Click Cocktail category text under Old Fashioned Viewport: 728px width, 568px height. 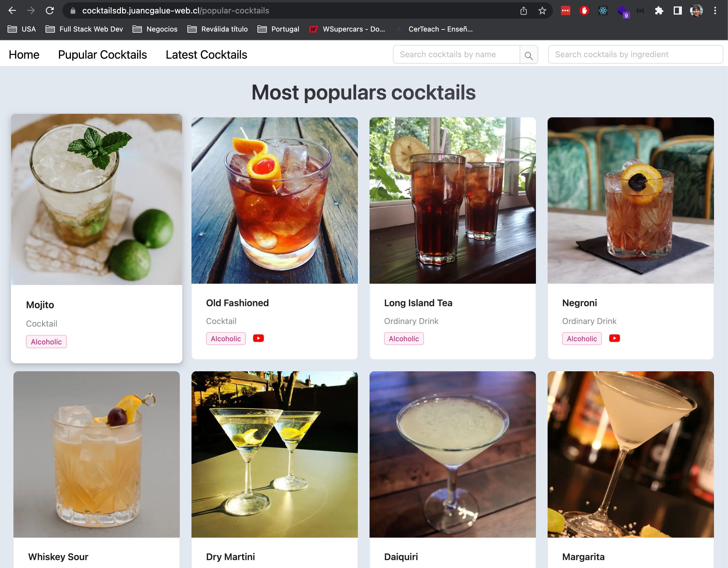point(221,321)
